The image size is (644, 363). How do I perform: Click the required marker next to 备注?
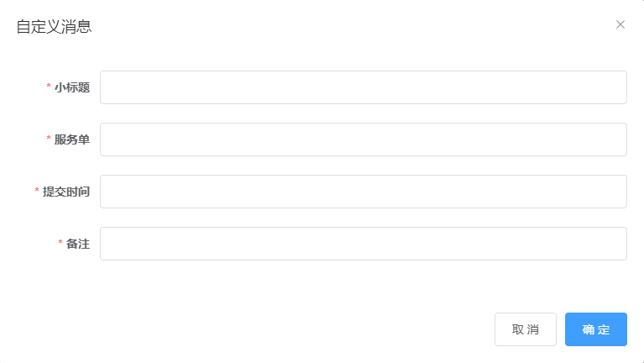60,244
